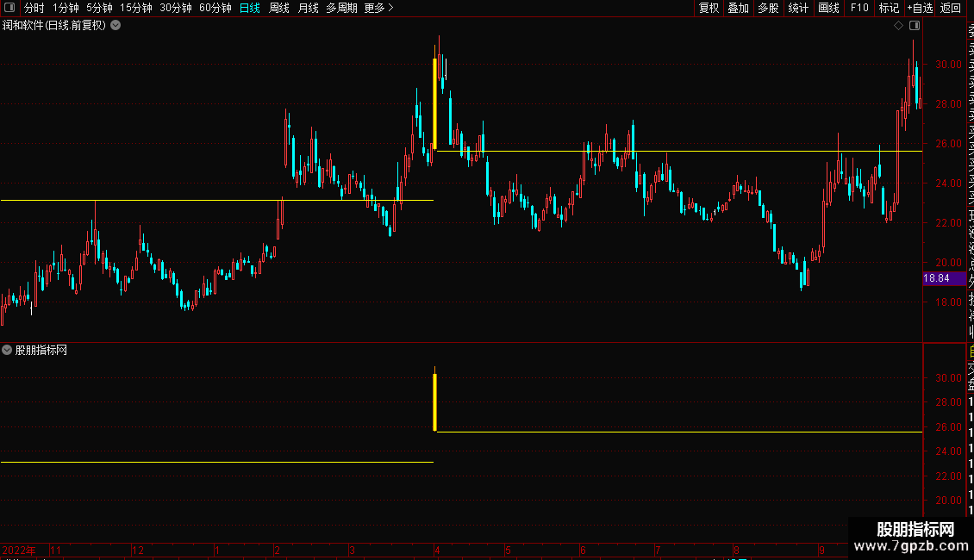Screen dimensions: 974x560
Task: Select month 12 on the time axis
Action: pos(138,550)
